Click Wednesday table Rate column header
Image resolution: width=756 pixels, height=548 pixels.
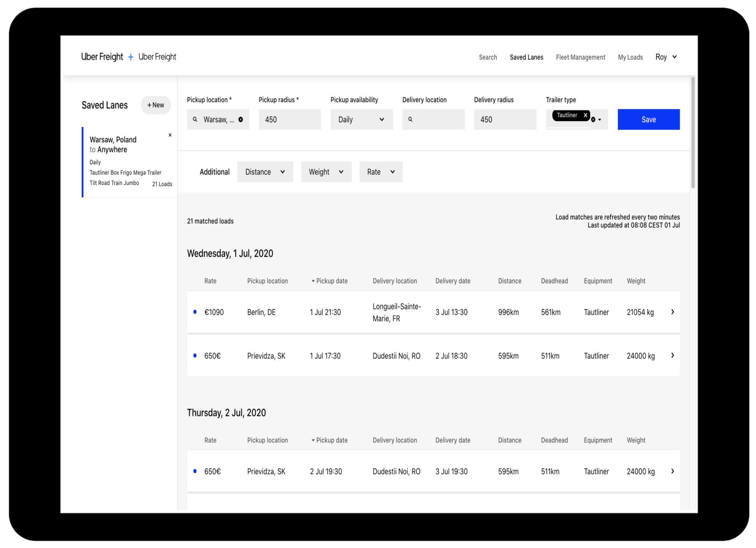tap(210, 281)
